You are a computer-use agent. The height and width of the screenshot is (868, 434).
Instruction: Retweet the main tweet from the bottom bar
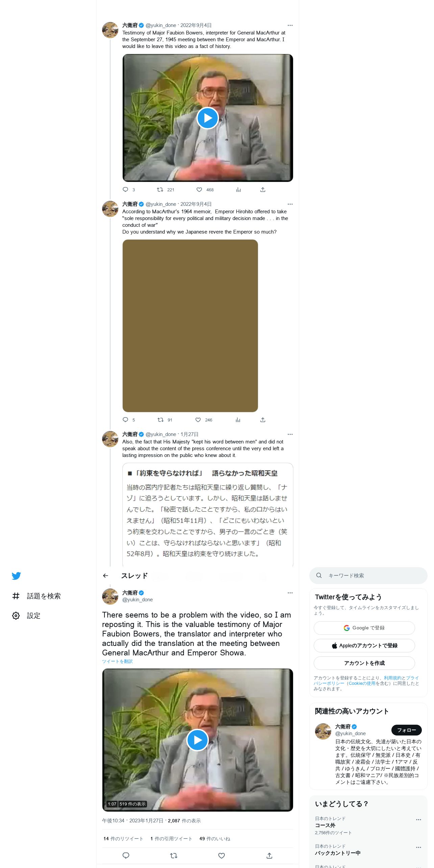pyautogui.click(x=174, y=855)
